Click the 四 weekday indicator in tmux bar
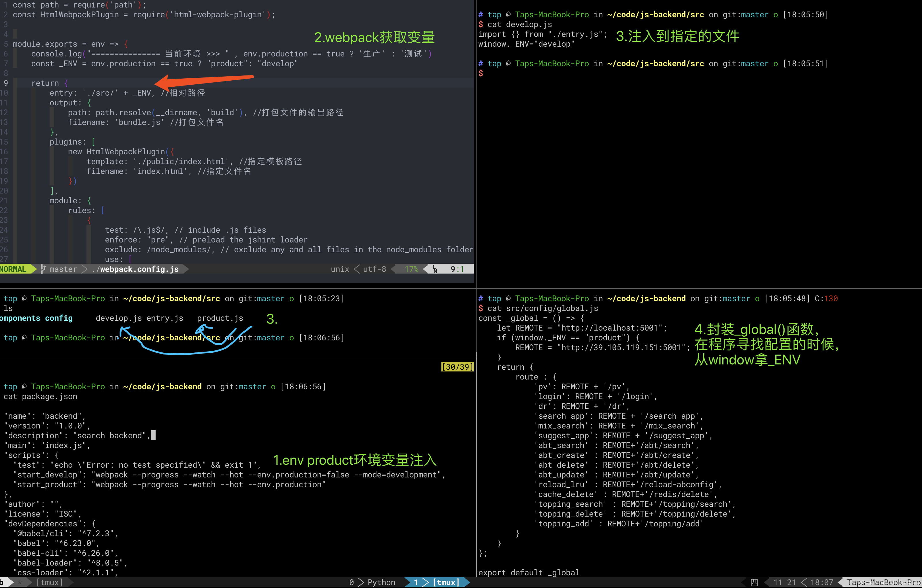Viewport: 922px width, 588px height. [x=754, y=582]
